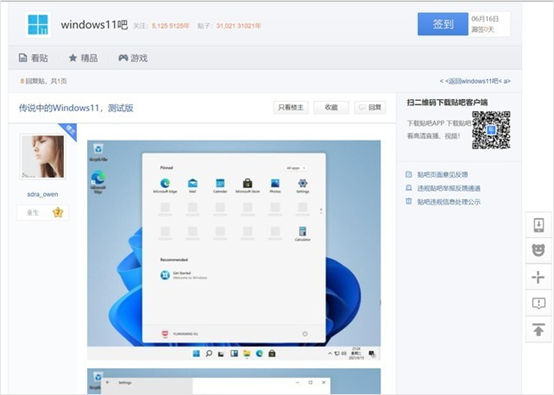Click the Windows Start button on the taskbar

196,353
